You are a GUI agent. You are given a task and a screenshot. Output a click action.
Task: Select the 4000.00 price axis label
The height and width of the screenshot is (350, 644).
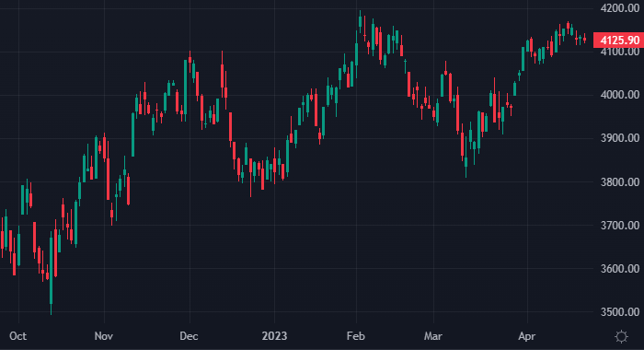coord(619,95)
